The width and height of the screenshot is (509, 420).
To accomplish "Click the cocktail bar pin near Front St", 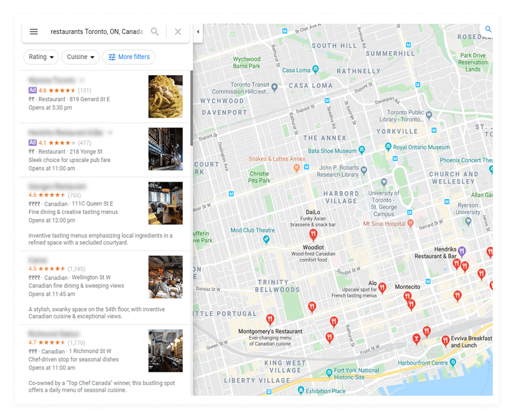I will click(416, 339).
